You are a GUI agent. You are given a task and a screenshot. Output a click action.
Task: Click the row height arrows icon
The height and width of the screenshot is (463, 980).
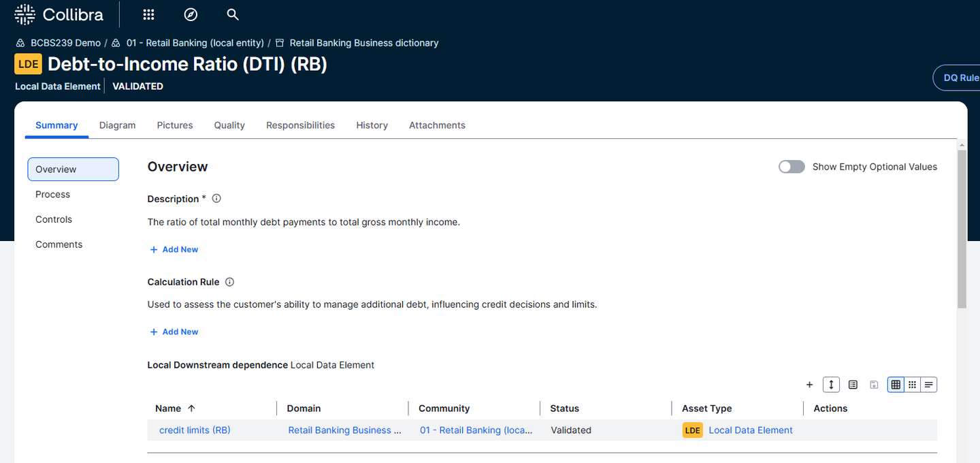(x=831, y=385)
